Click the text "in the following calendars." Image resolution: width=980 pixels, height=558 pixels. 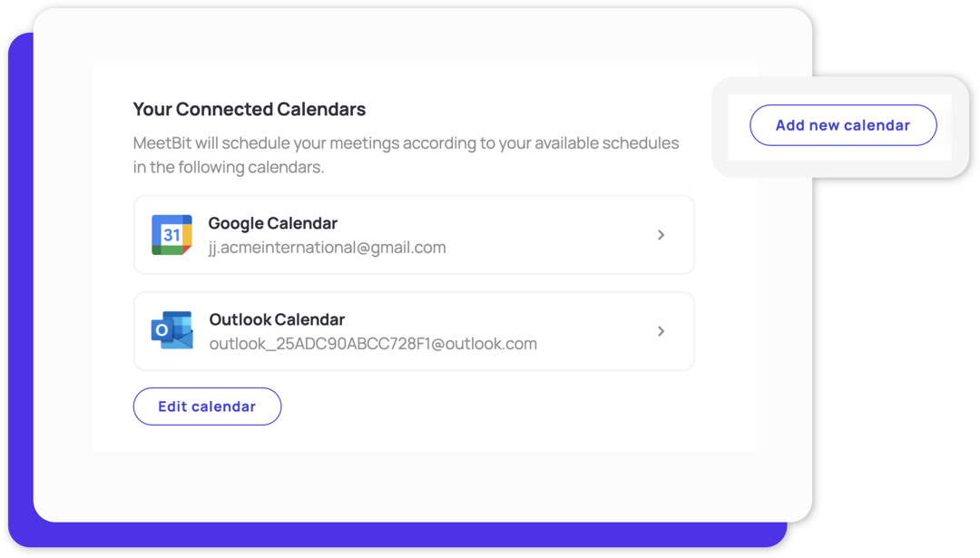[x=228, y=168]
